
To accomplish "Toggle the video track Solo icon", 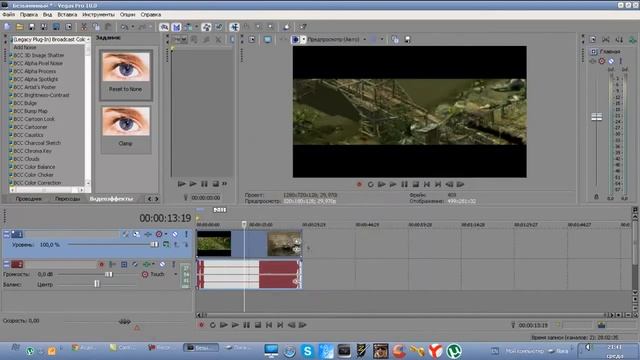I will pos(187,234).
